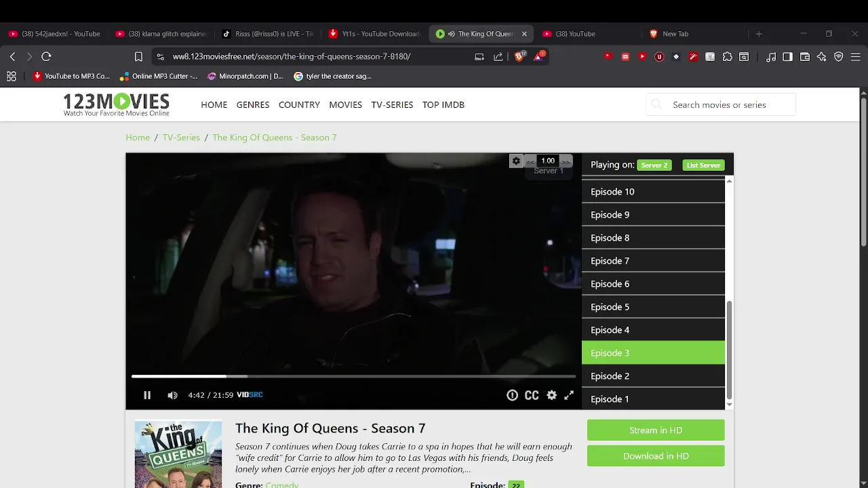868x488 pixels.
Task: Open Brave Shields lion icon
Action: [519, 57]
